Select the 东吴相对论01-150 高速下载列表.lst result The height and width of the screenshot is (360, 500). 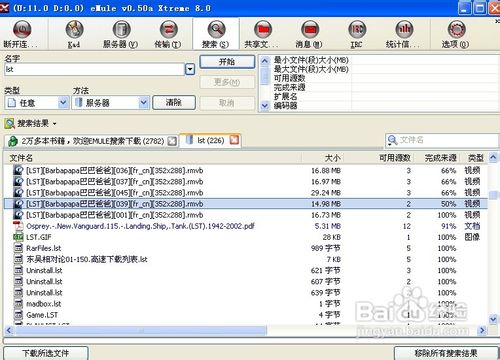pyautogui.click(x=246, y=259)
